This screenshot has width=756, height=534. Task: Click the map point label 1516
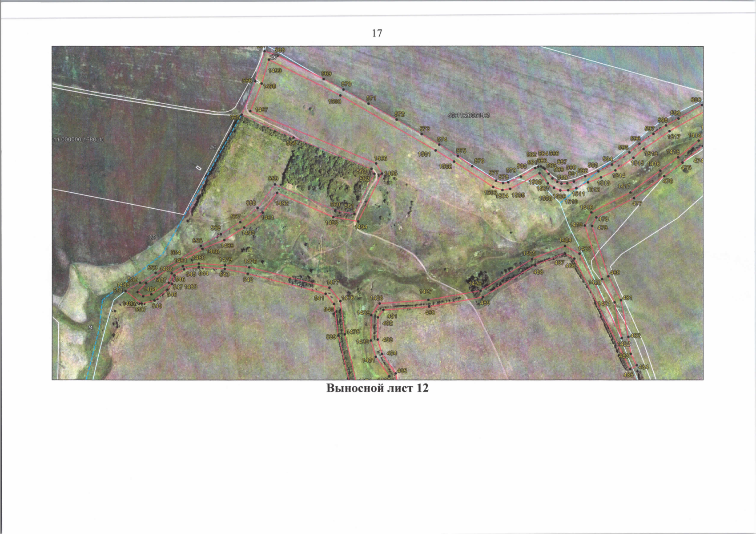coord(651,154)
